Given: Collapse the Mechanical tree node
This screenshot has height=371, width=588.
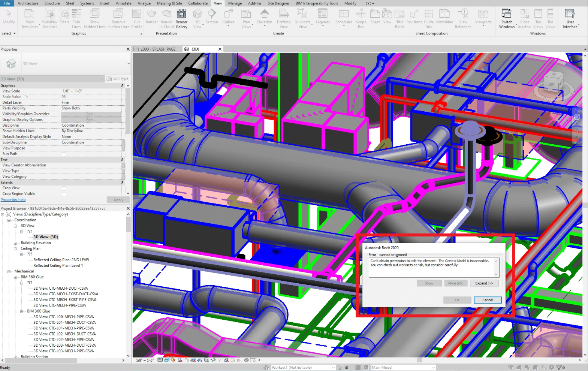Looking at the screenshot, I should pos(9,272).
